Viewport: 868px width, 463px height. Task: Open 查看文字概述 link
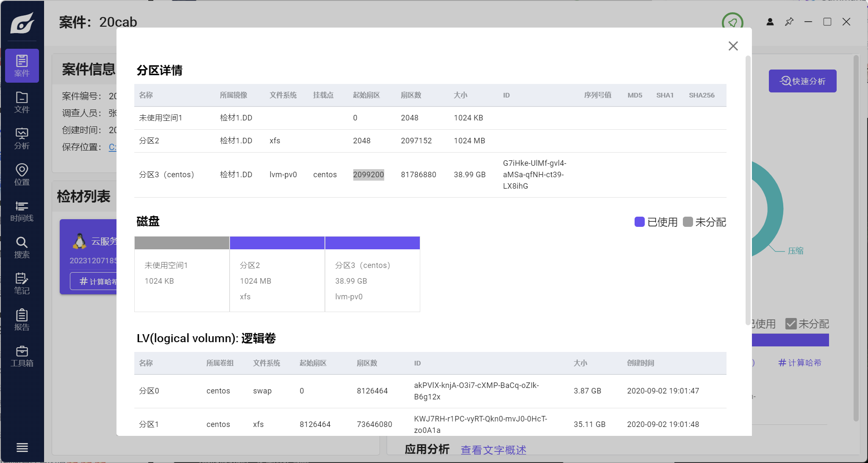[494, 450]
